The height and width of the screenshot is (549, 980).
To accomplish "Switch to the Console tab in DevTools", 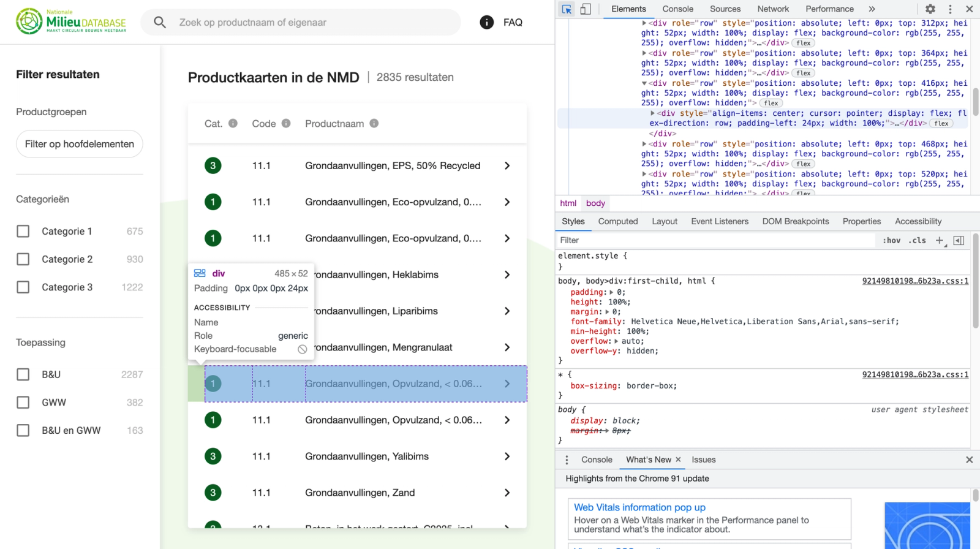I will pyautogui.click(x=678, y=9).
